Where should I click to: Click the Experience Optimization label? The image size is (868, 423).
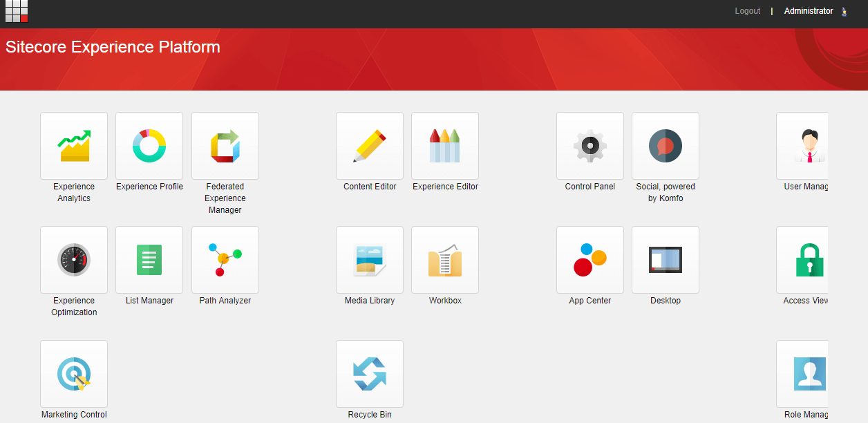74,307
